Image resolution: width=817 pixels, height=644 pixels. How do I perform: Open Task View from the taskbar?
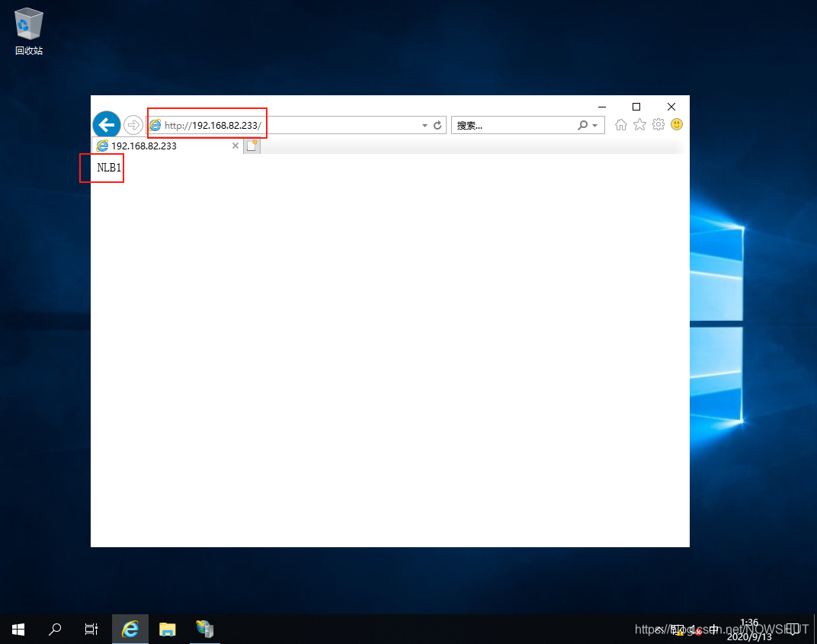91,629
